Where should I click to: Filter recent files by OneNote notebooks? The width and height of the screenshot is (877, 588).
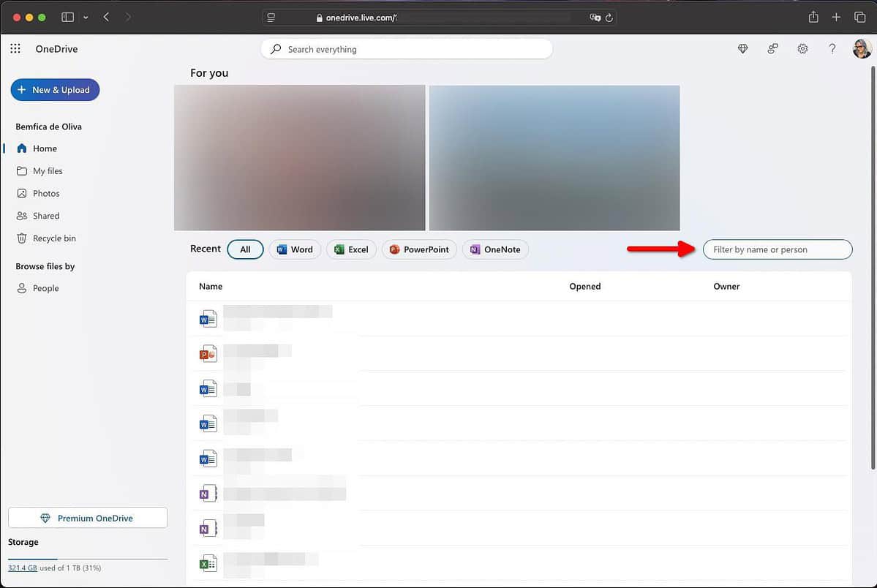(495, 249)
